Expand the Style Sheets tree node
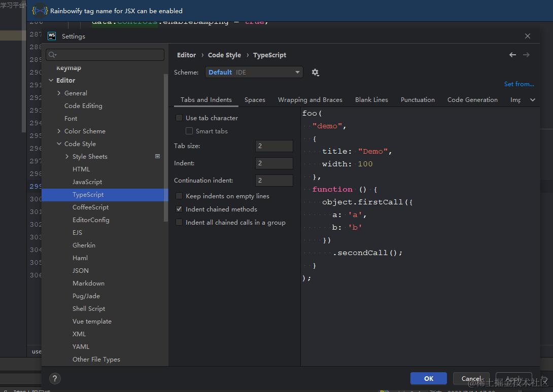 (x=67, y=157)
